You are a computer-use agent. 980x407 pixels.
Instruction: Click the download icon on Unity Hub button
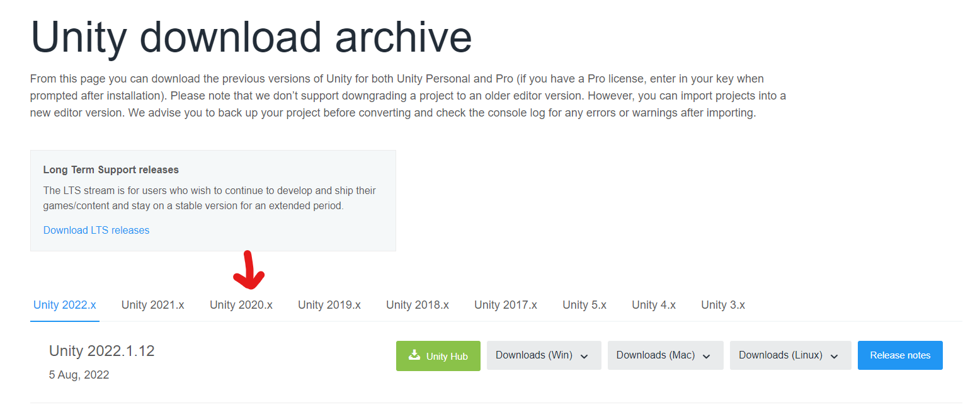click(x=414, y=355)
